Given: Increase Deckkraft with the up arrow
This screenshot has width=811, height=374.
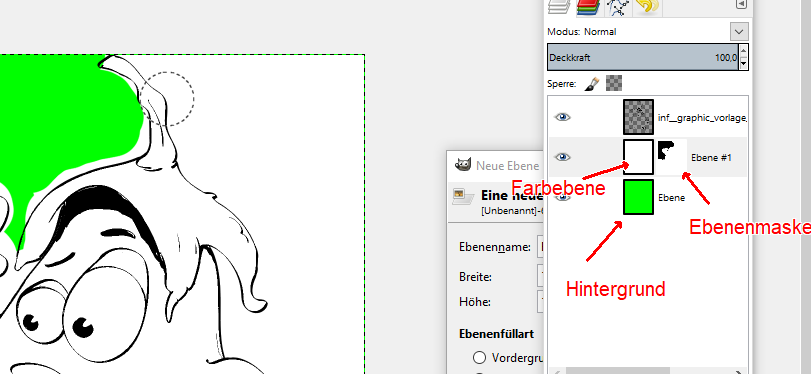Looking at the screenshot, I should tap(744, 51).
